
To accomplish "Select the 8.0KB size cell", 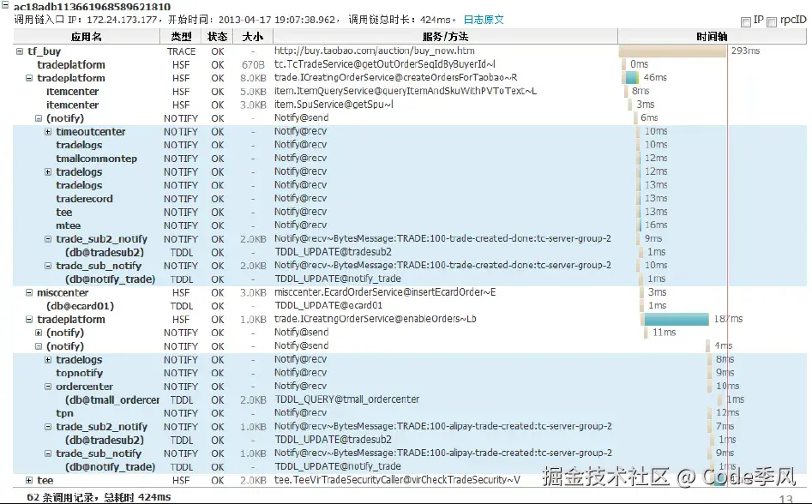I will (253, 78).
